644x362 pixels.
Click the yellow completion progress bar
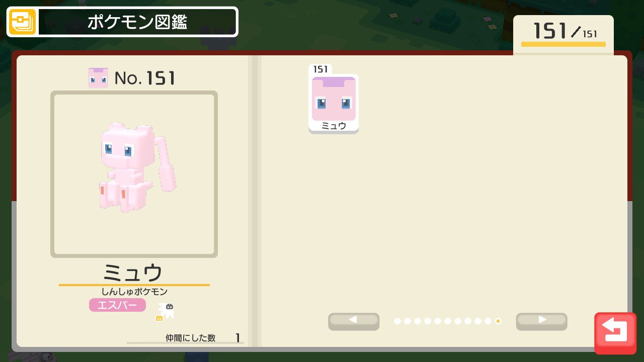click(563, 44)
